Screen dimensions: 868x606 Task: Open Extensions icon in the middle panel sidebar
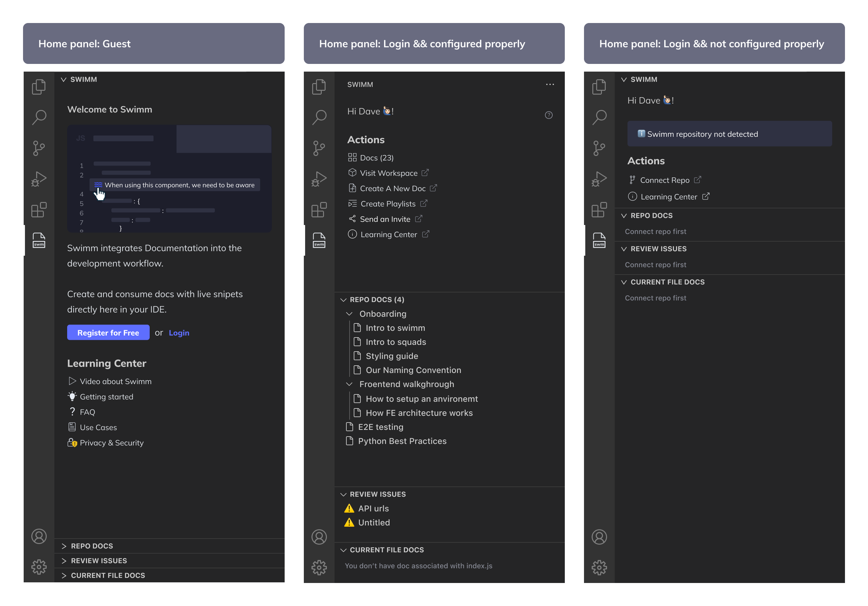pyautogui.click(x=319, y=209)
